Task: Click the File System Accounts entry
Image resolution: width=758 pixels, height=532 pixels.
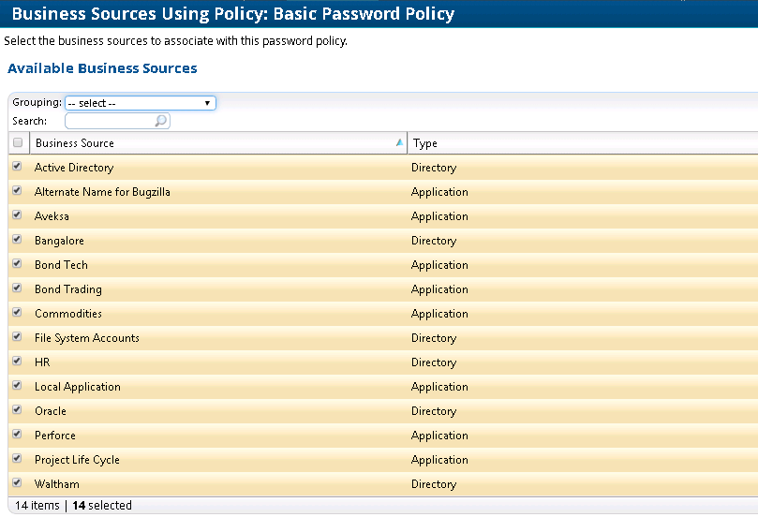Action: [x=86, y=338]
